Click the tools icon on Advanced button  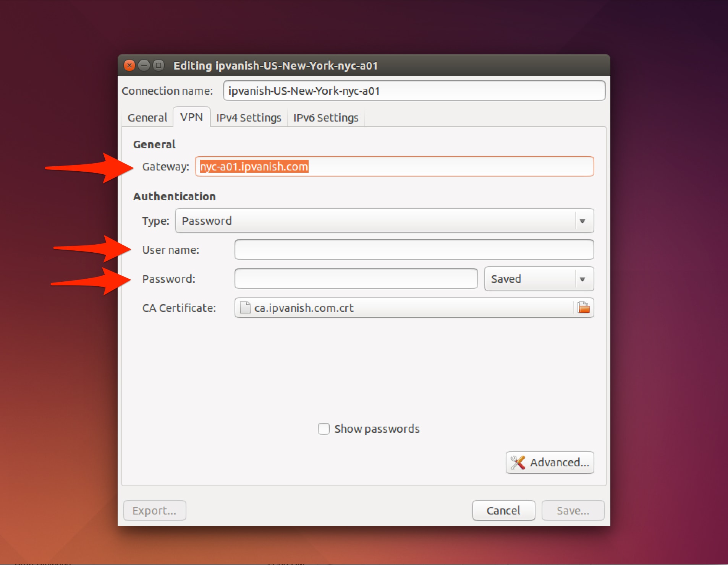518,463
